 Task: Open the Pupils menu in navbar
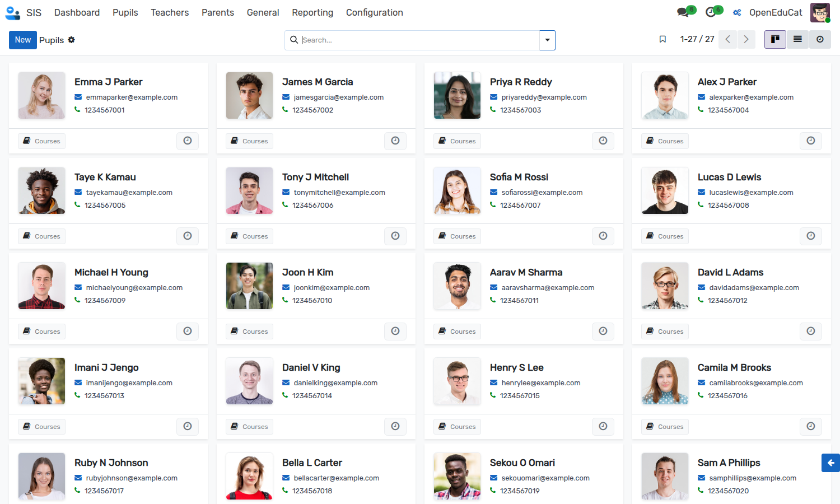point(125,12)
